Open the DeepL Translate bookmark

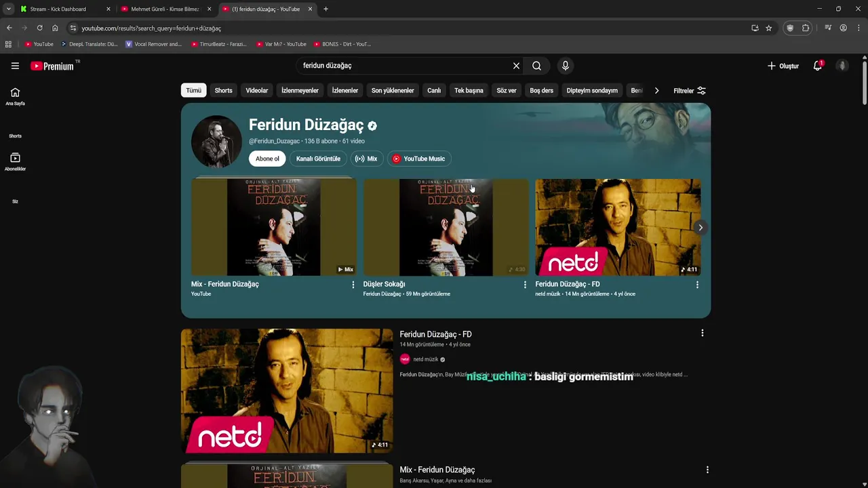[89, 44]
